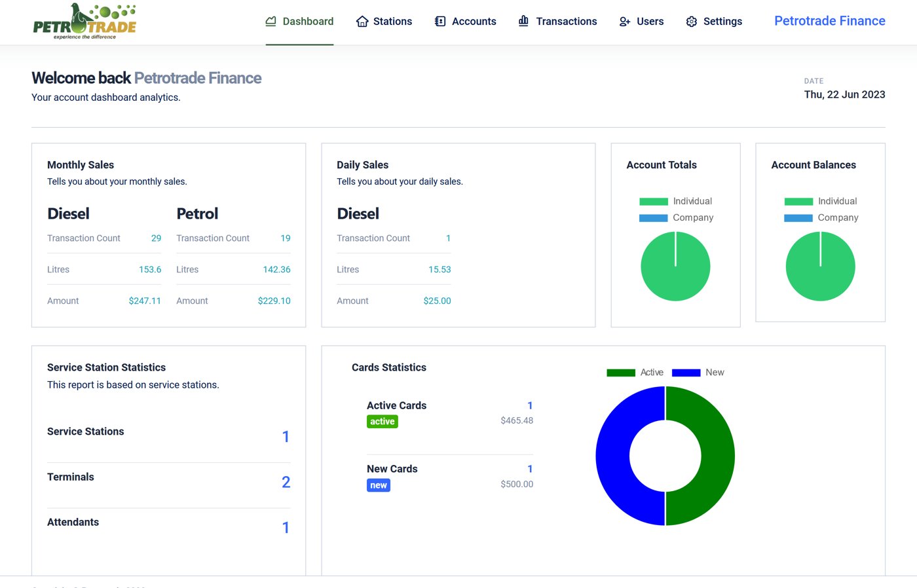Click the green active badge

coord(383,422)
